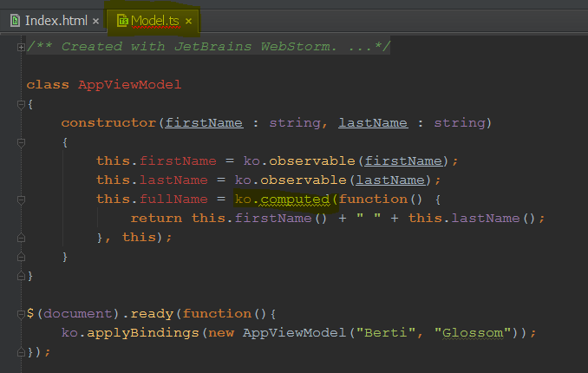Click fold end marker of the constructor
This screenshot has width=588, height=373.
20,257
